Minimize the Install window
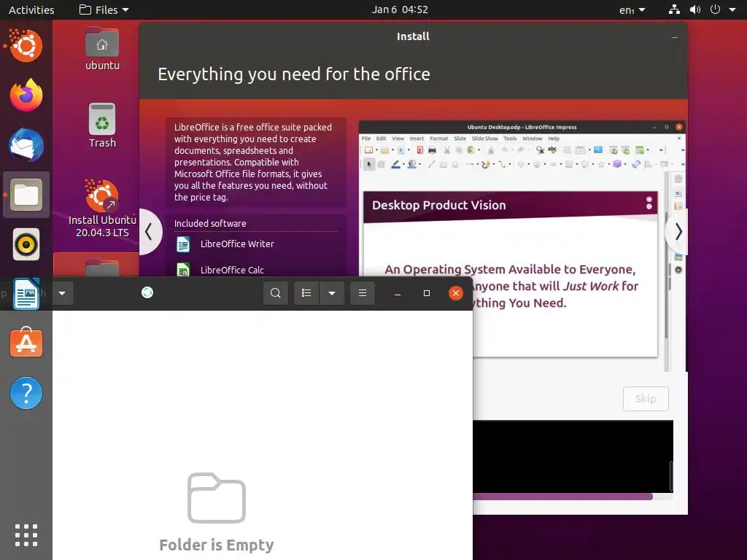The width and height of the screenshot is (747, 560). pyautogui.click(x=675, y=37)
